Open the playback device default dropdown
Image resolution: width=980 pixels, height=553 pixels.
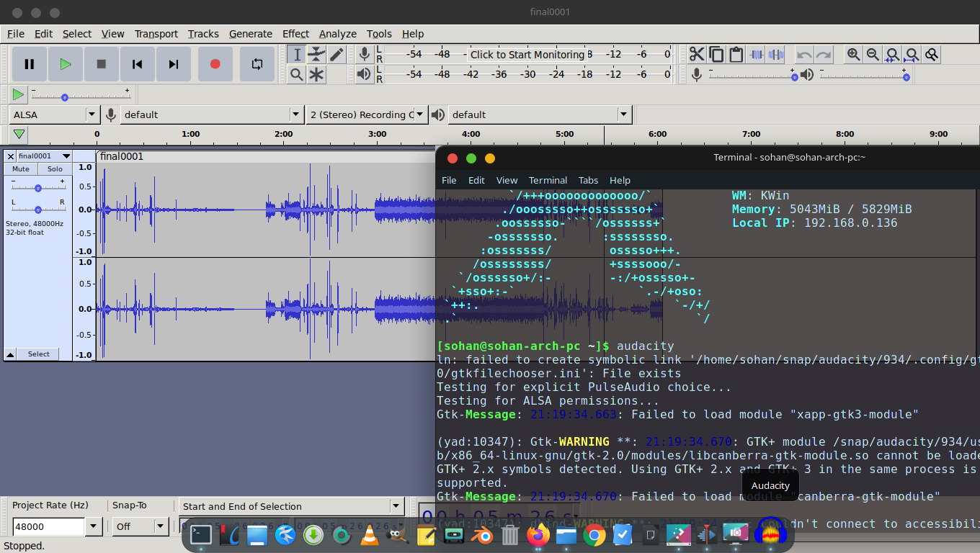click(540, 114)
